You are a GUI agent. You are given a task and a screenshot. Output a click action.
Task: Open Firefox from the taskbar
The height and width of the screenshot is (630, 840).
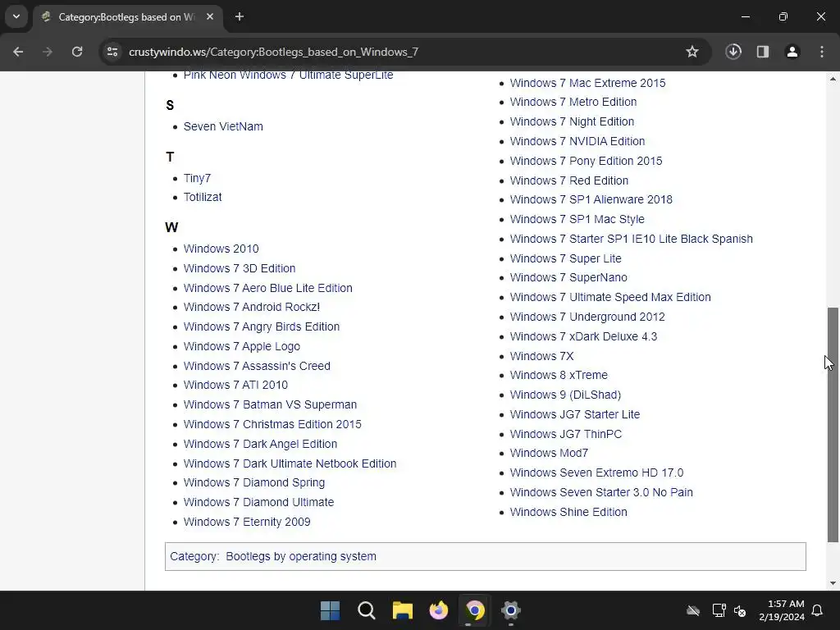pos(439,610)
